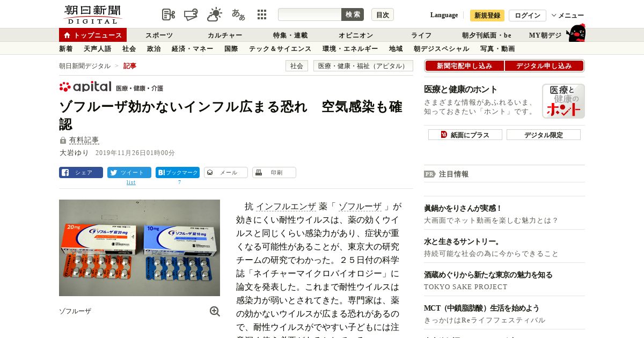Image resolution: width=644 pixels, height=338 pixels.
Task: Select 政治 in sub navigation
Action: [153, 49]
